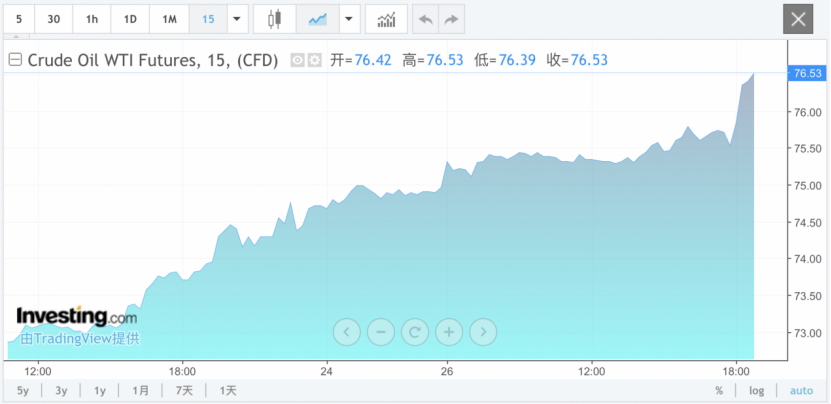Select the 1天 time range
Viewport: 831px width, 404px height.
(228, 391)
